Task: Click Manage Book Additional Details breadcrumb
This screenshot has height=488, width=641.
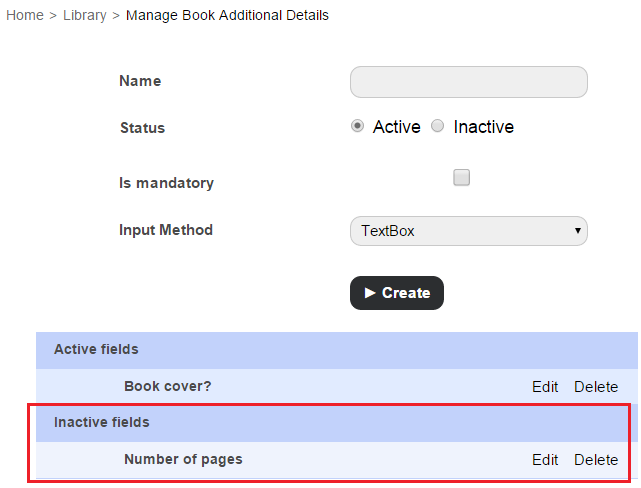Action: click(227, 15)
